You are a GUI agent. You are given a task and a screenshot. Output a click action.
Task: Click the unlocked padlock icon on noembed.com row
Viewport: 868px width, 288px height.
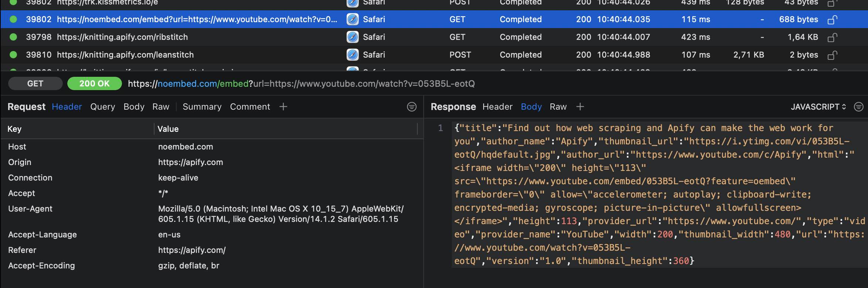[832, 20]
